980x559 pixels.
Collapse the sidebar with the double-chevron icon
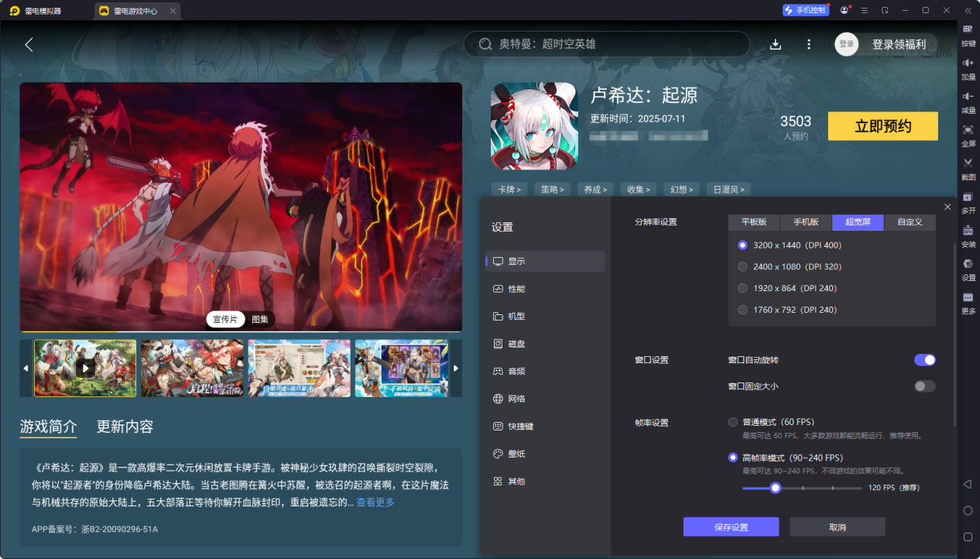968,10
